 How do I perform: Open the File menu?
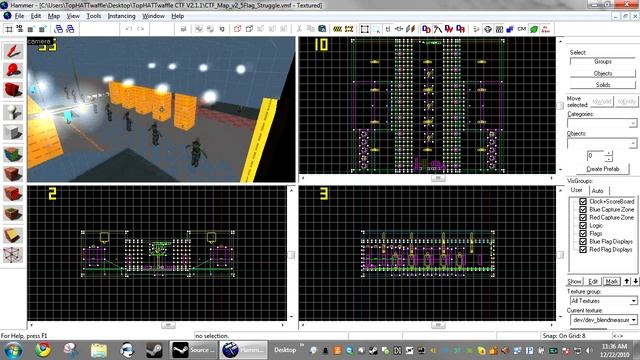(19, 16)
